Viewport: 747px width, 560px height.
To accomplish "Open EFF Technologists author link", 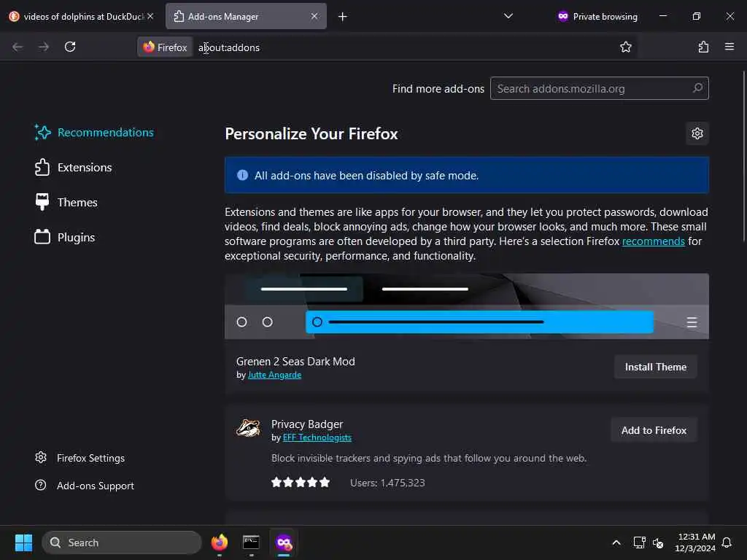I will [x=317, y=437].
